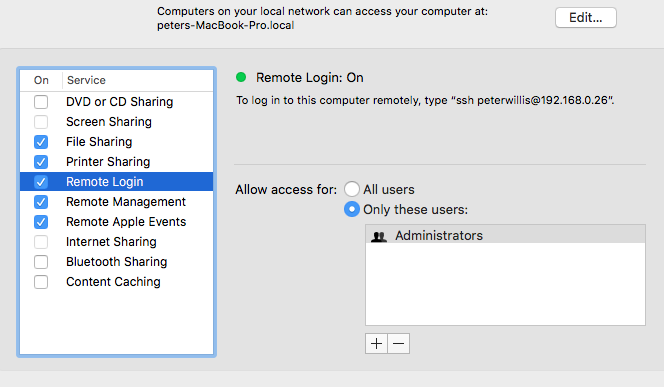
Task: Select the Administrators entry in users list
Action: click(x=505, y=235)
